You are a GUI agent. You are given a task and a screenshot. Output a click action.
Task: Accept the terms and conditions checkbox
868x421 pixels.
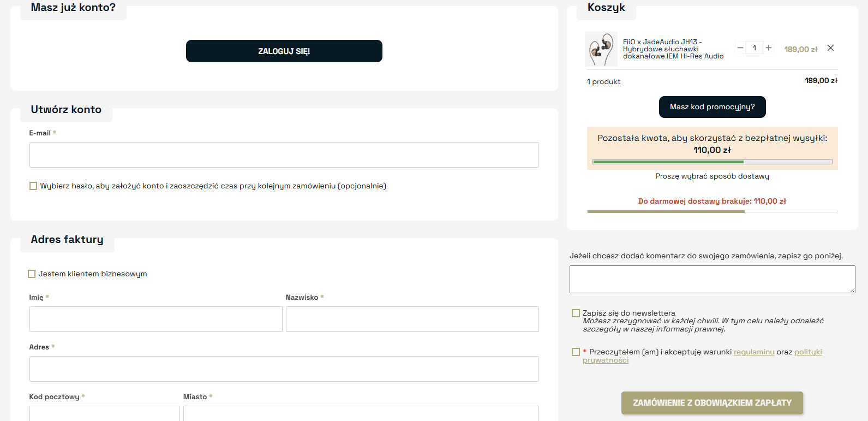pyautogui.click(x=576, y=352)
